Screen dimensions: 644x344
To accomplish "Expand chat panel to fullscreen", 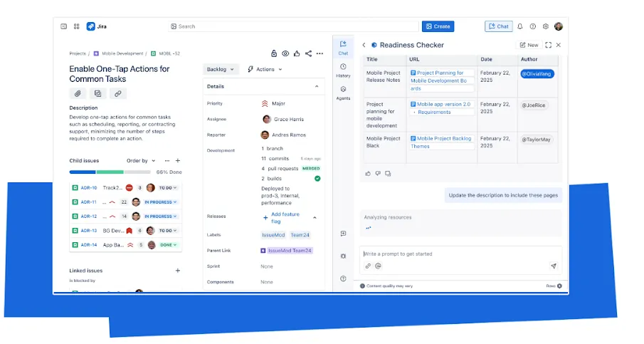I will [x=549, y=45].
